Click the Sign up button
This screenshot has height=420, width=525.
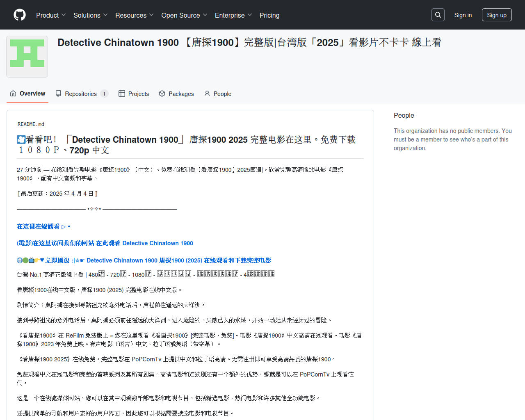[497, 15]
